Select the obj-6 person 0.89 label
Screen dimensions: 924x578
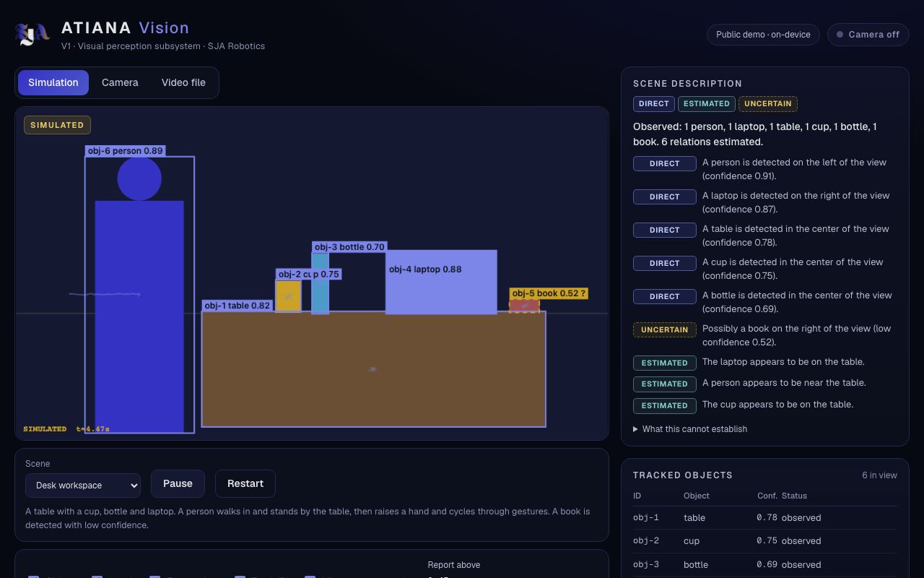click(x=126, y=151)
